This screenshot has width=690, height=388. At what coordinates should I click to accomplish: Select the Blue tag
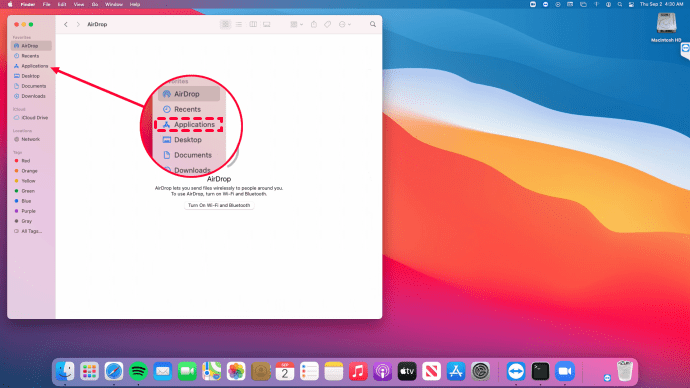click(31, 201)
